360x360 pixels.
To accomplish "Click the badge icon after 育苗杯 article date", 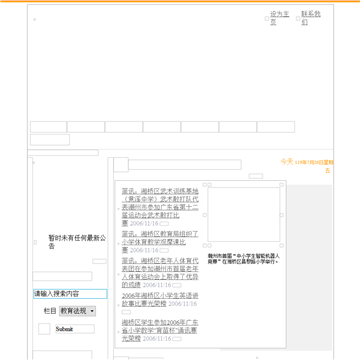I will point(177,339).
